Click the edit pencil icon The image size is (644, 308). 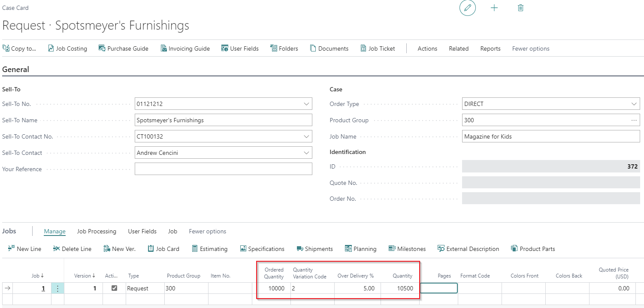(468, 8)
